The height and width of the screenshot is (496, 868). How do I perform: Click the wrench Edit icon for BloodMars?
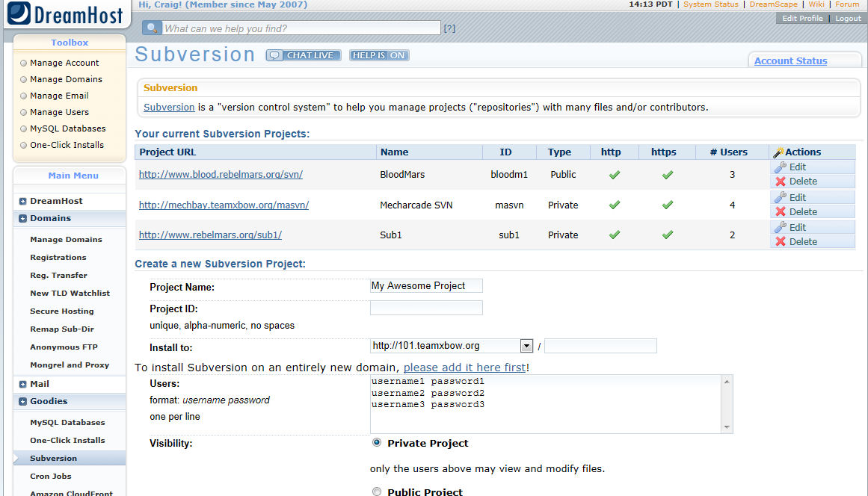[x=781, y=167]
